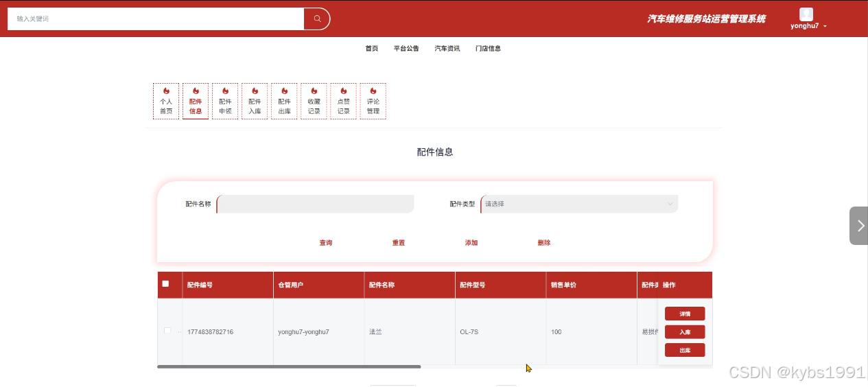Click the 操作 column header
Image resolution: width=868 pixels, height=387 pixels.
point(685,285)
